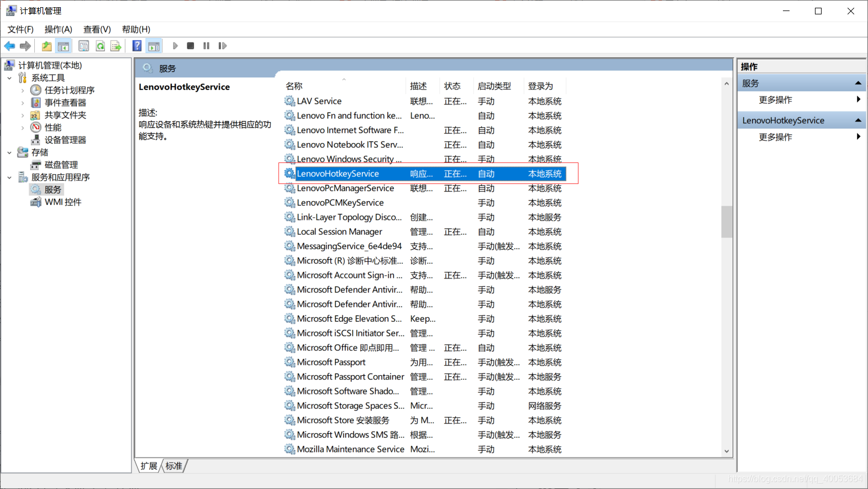Click the Forward arrow toolbar icon
Image resolution: width=868 pixels, height=489 pixels.
(25, 46)
